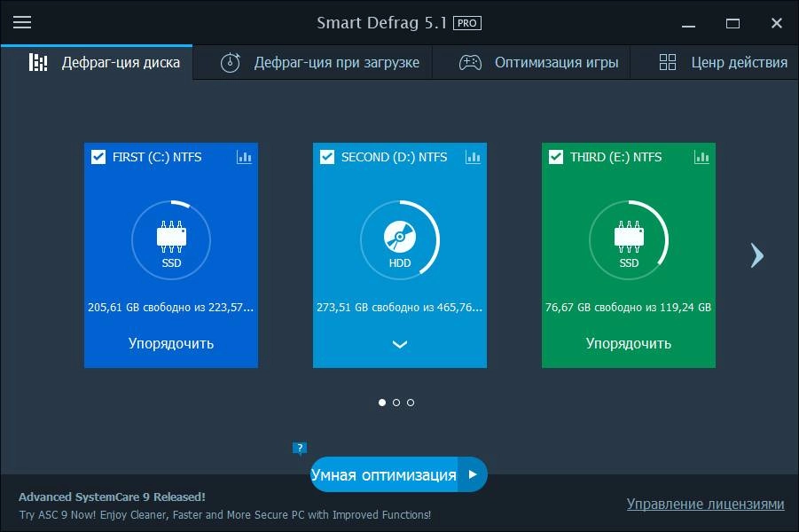Open Управление лицензиями link
The height and width of the screenshot is (532, 799).
(705, 504)
